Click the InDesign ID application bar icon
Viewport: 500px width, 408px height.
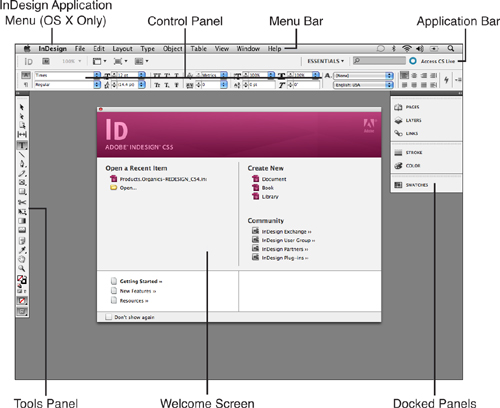point(29,61)
